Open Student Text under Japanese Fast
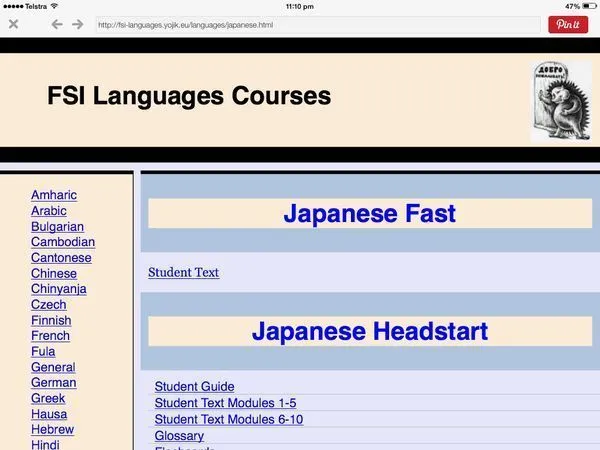600x450 pixels. [x=184, y=272]
